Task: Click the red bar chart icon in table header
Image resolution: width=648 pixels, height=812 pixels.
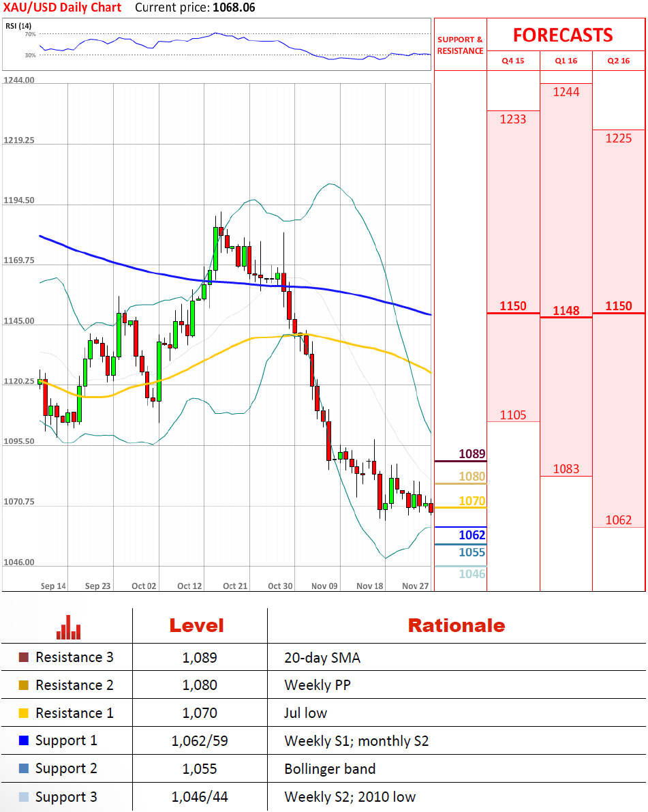Action: (x=69, y=627)
